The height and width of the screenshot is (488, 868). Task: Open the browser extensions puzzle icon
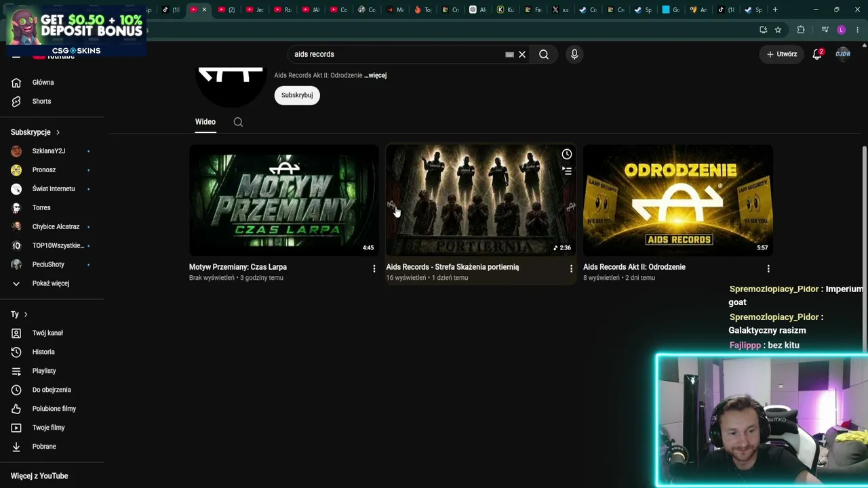pyautogui.click(x=801, y=30)
